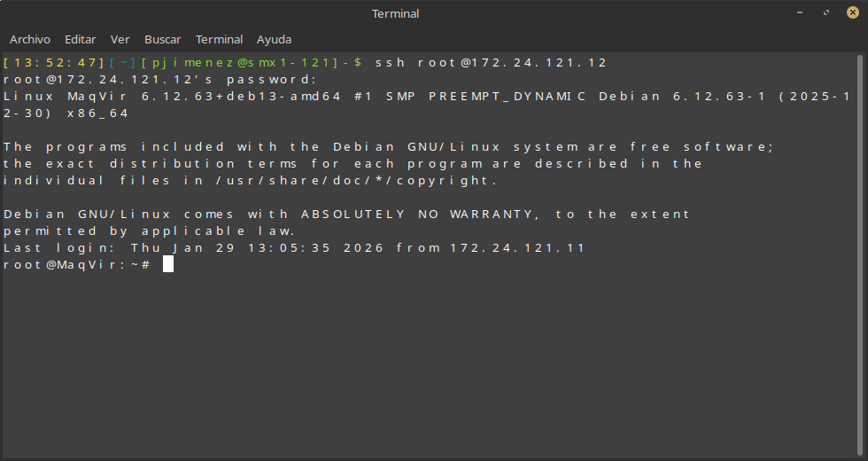Click the vertical scrollbar of the terminal
The image size is (868, 461).
[861, 248]
